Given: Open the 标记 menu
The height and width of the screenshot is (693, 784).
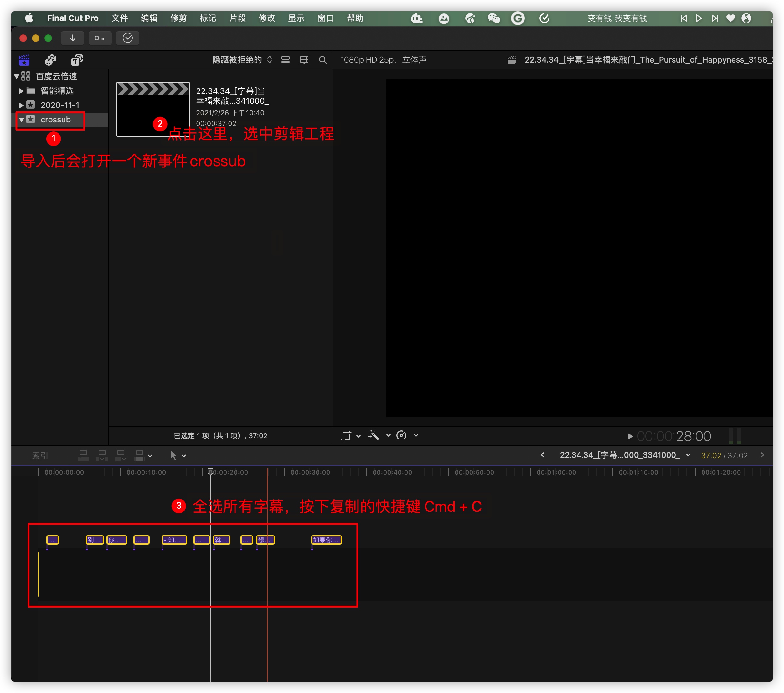Looking at the screenshot, I should (208, 18).
